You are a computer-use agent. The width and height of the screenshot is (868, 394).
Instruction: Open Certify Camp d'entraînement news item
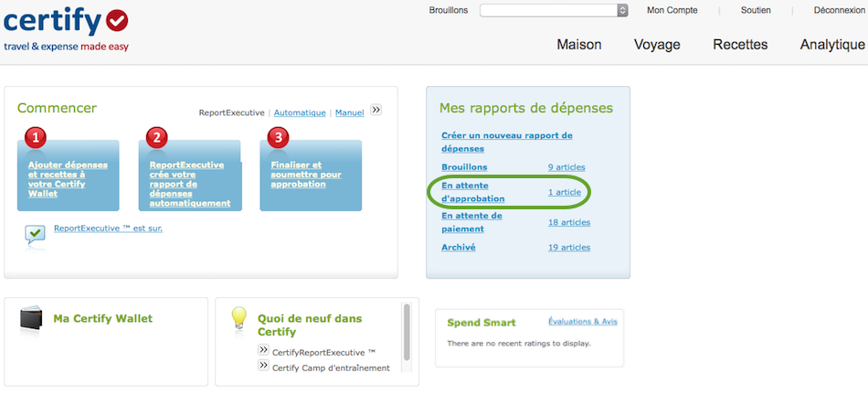[x=331, y=368]
